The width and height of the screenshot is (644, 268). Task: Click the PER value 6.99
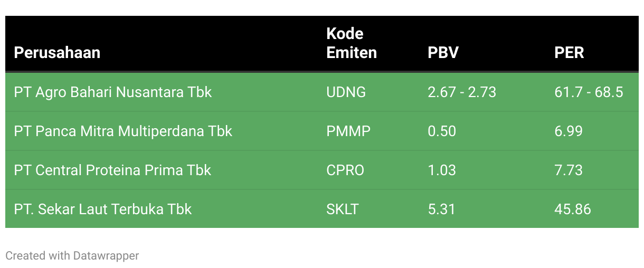pyautogui.click(x=569, y=131)
